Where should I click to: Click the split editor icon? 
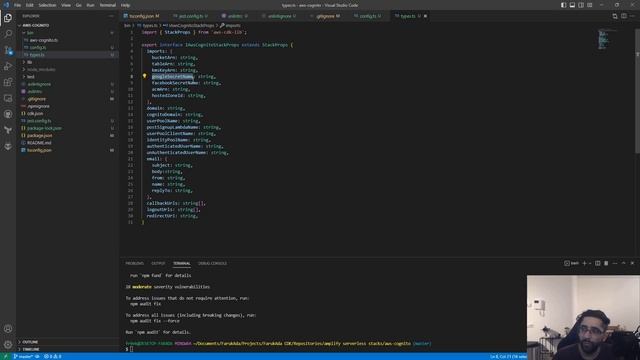pyautogui.click(x=624, y=16)
